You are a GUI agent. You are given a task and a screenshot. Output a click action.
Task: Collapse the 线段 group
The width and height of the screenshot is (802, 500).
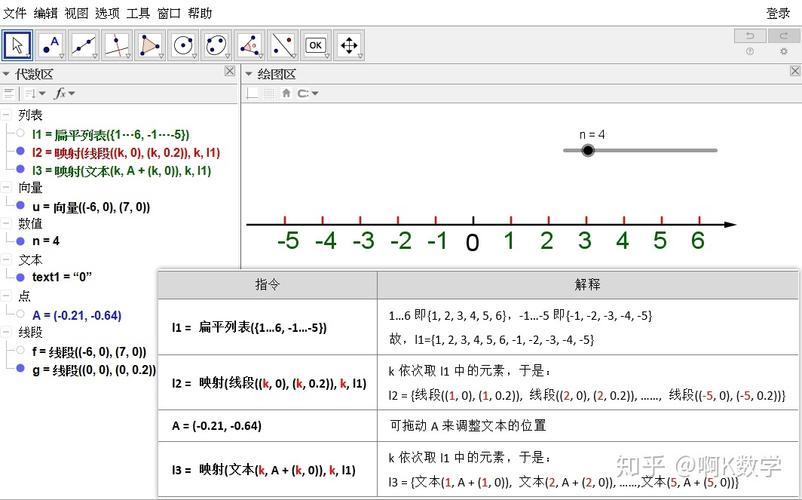tap(6, 332)
